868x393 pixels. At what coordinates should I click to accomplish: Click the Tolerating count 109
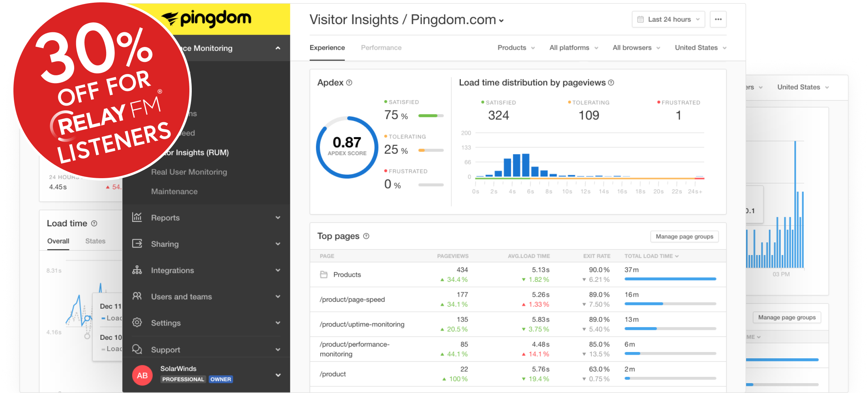tap(589, 115)
